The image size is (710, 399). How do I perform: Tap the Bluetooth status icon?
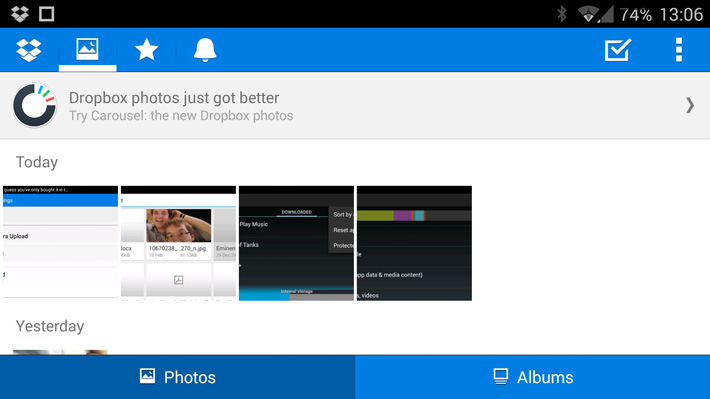pyautogui.click(x=561, y=14)
